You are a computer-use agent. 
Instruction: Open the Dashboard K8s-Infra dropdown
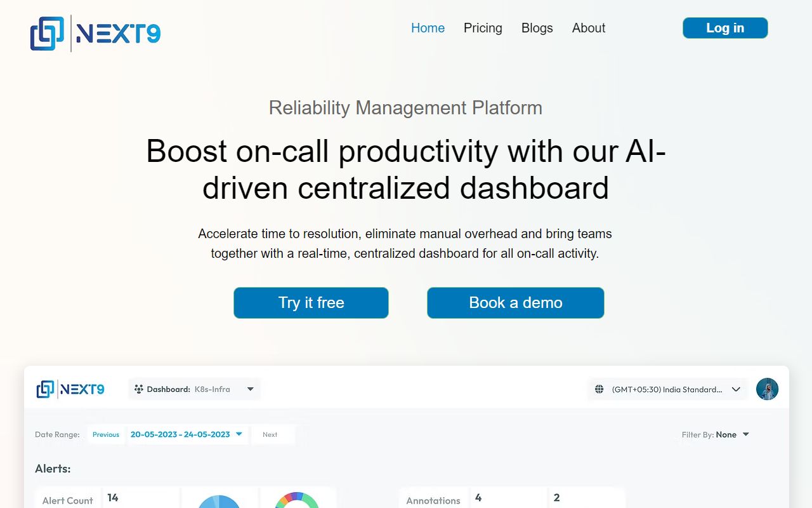(x=194, y=389)
